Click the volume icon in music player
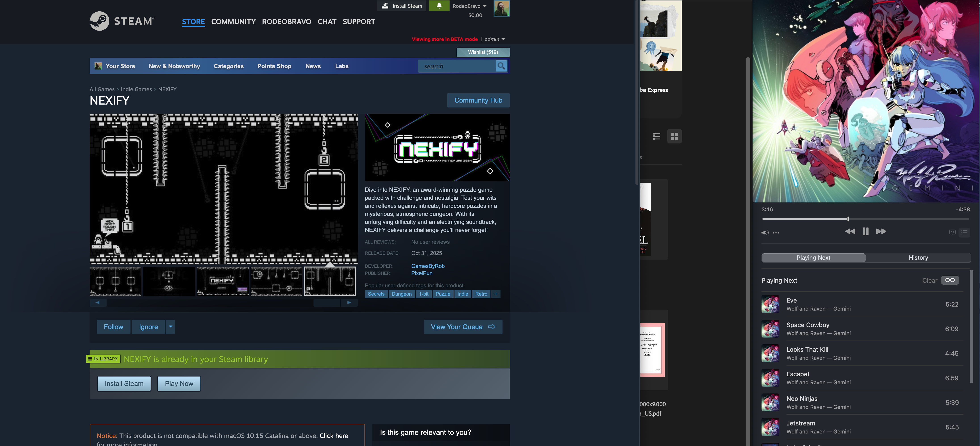 pyautogui.click(x=765, y=233)
